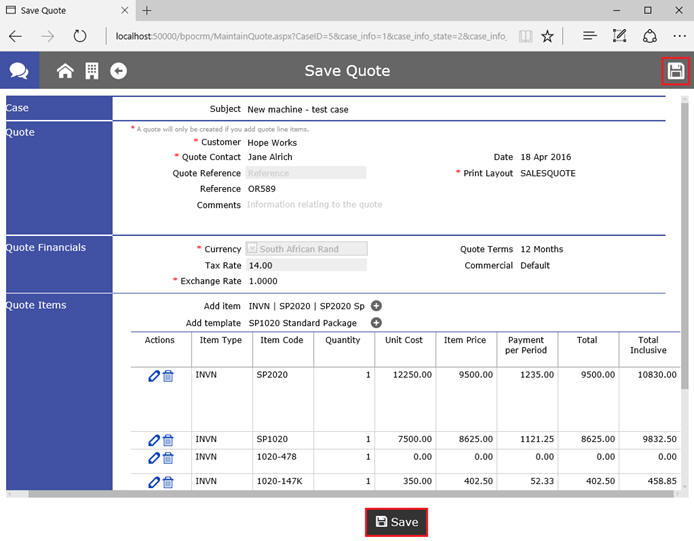This screenshot has width=694, height=541.
Task: Click the chat bubbles icon in header
Action: [x=19, y=71]
